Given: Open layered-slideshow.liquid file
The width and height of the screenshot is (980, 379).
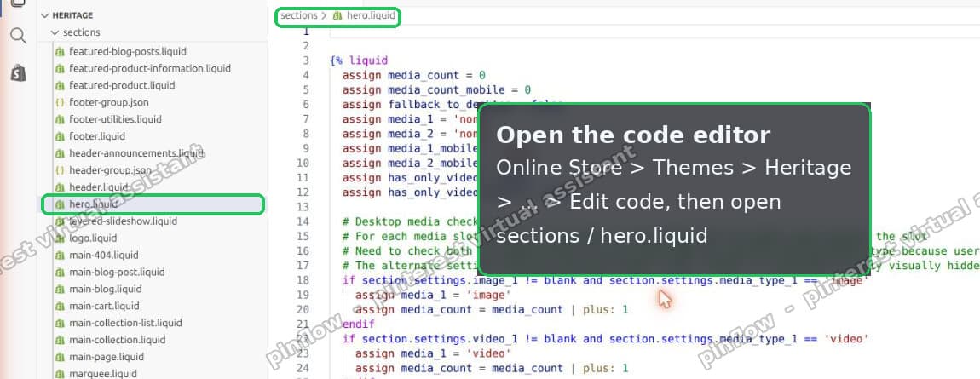Looking at the screenshot, I should point(123,221).
